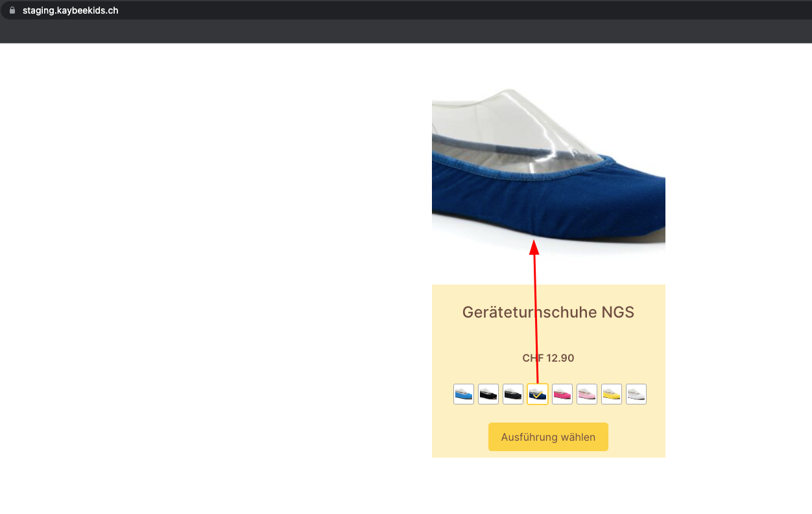The height and width of the screenshot is (514, 812).
Task: Pick the second black shoe variant swatch
Action: [x=513, y=394]
